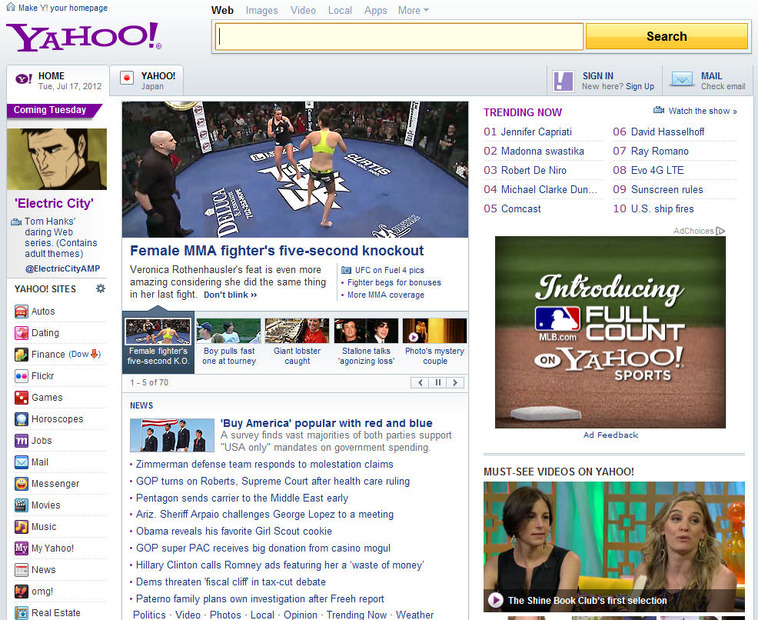Click the Yahoo! Sites settings gear
The height and width of the screenshot is (620, 758).
coord(101,288)
